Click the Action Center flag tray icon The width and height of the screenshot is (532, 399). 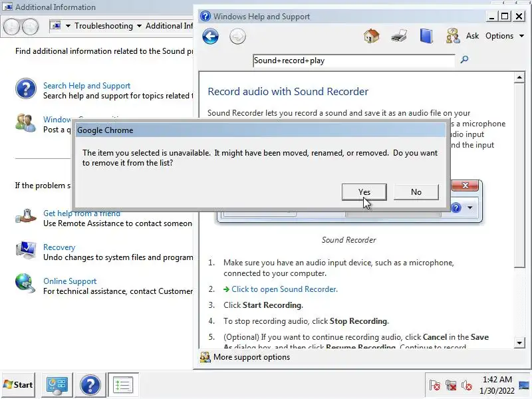point(434,385)
